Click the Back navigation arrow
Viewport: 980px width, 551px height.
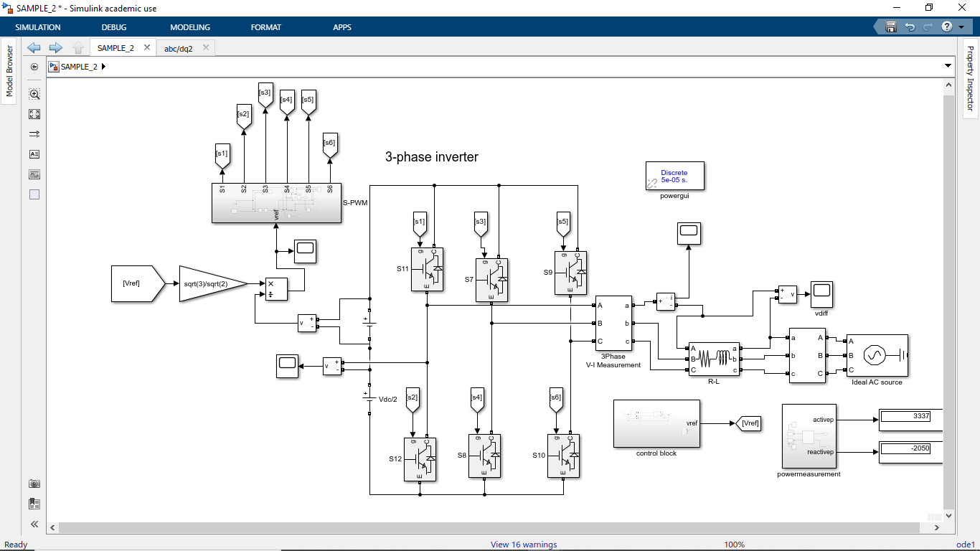click(x=34, y=48)
